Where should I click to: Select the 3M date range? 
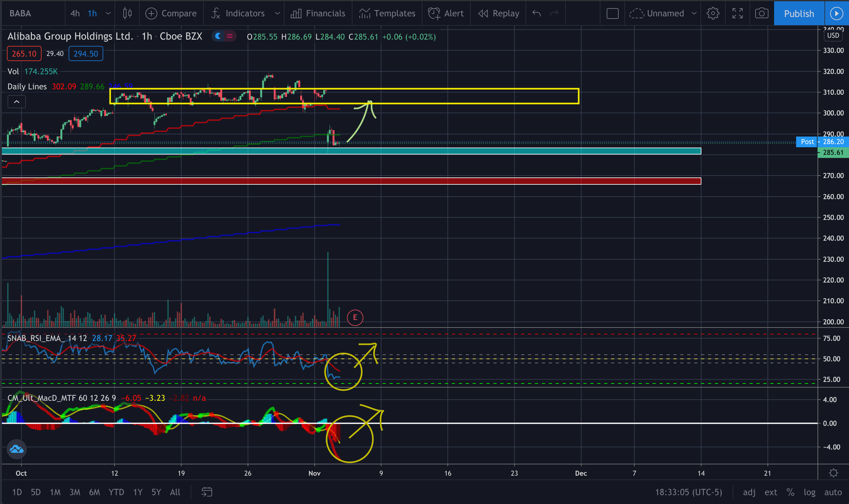pyautogui.click(x=75, y=492)
